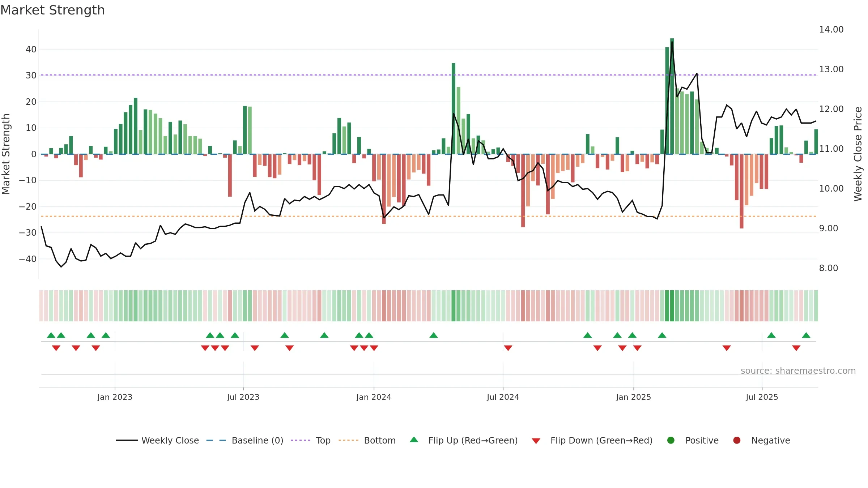Select the Jul 2025 axis label

point(762,397)
